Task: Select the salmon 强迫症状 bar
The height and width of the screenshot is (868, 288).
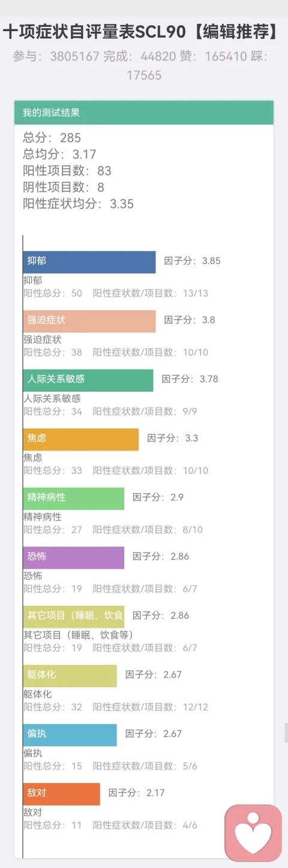Action: tap(89, 320)
